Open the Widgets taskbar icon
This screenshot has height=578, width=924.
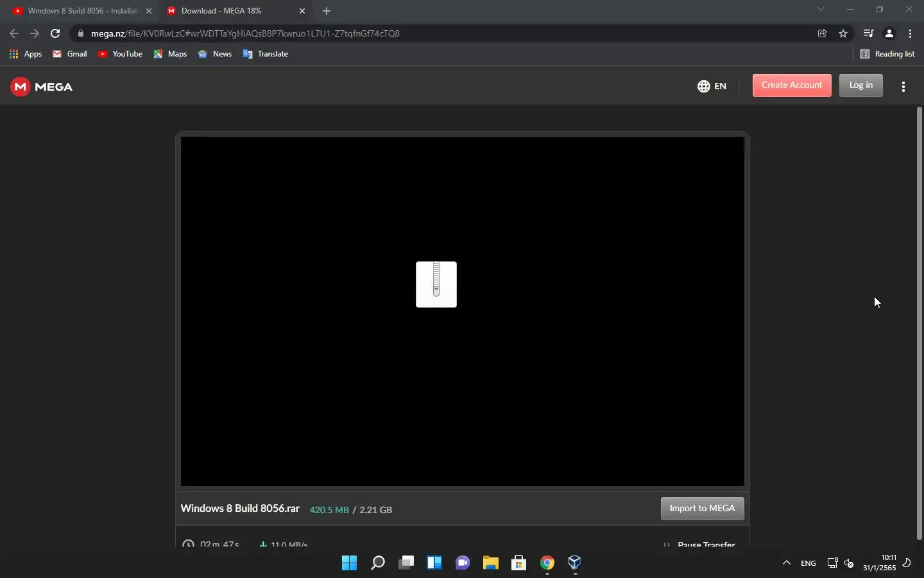tap(434, 563)
